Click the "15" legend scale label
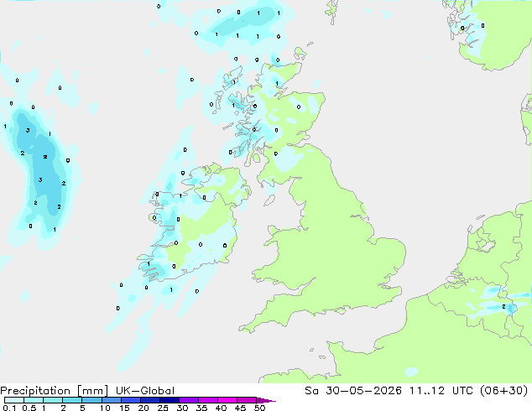The width and height of the screenshot is (532, 411). pyautogui.click(x=124, y=408)
